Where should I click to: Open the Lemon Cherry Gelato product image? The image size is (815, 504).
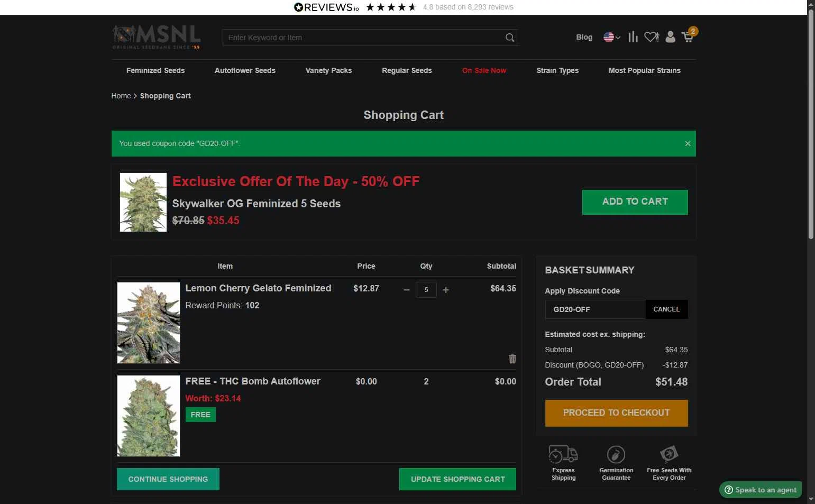[149, 323]
